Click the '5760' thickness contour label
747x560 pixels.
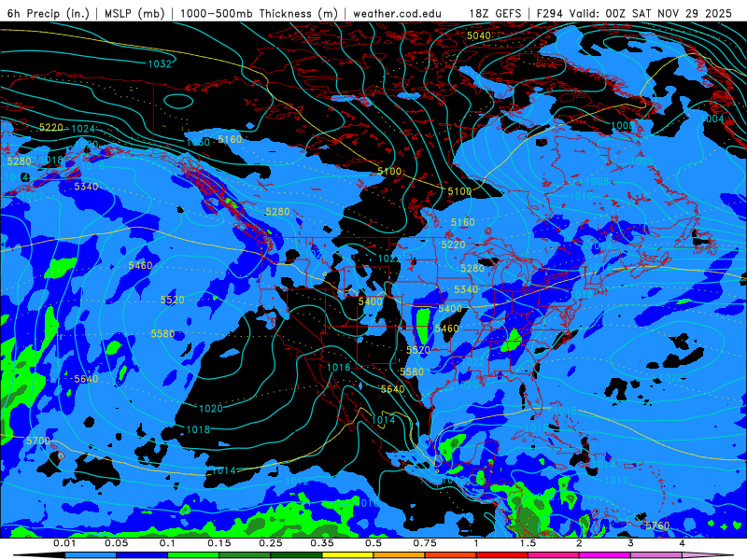(x=657, y=525)
